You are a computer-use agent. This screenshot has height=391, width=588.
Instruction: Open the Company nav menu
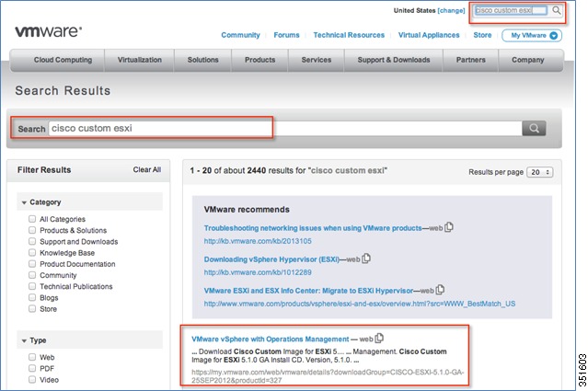[527, 60]
